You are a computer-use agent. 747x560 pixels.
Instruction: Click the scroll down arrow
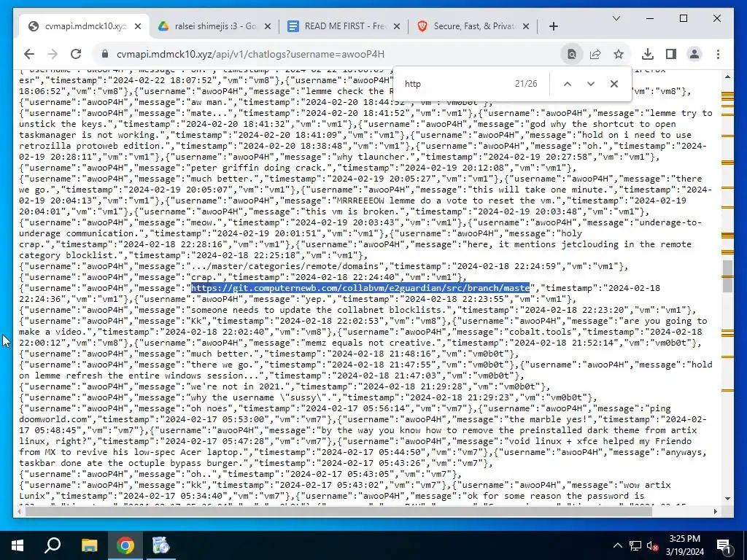(x=727, y=499)
